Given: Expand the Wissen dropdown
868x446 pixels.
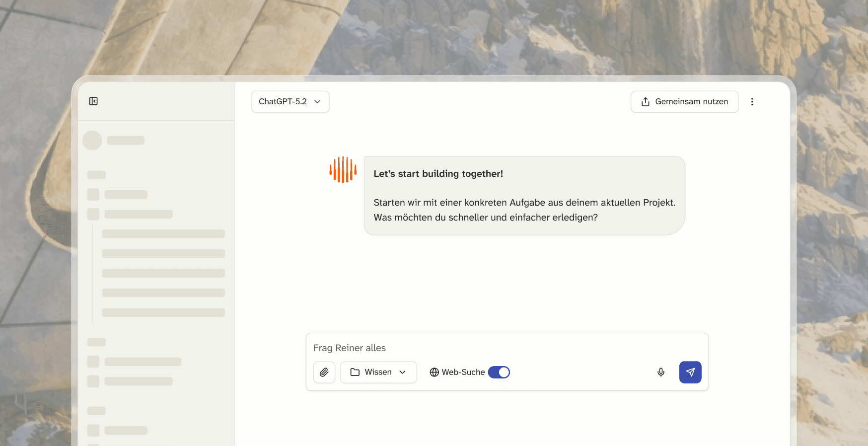Looking at the screenshot, I should 378,372.
